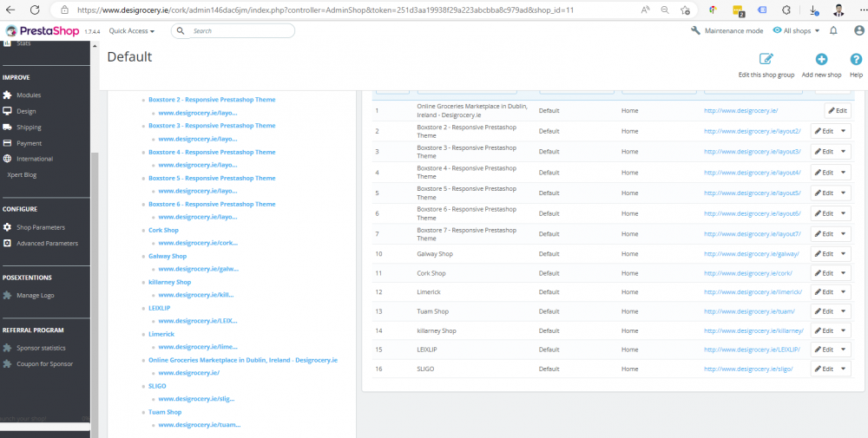Open Modules puzzle icon in sidebar
Image resolution: width=868 pixels, height=438 pixels.
(x=7, y=95)
